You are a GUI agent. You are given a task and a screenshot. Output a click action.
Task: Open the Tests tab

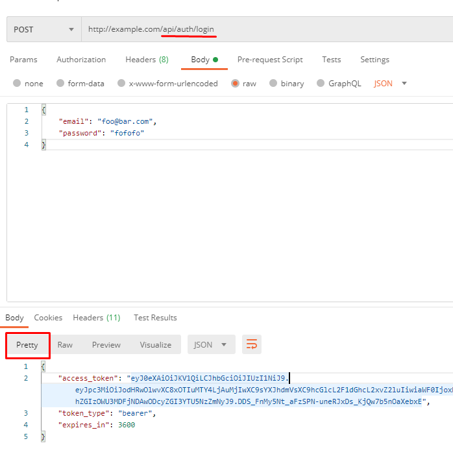pos(331,60)
